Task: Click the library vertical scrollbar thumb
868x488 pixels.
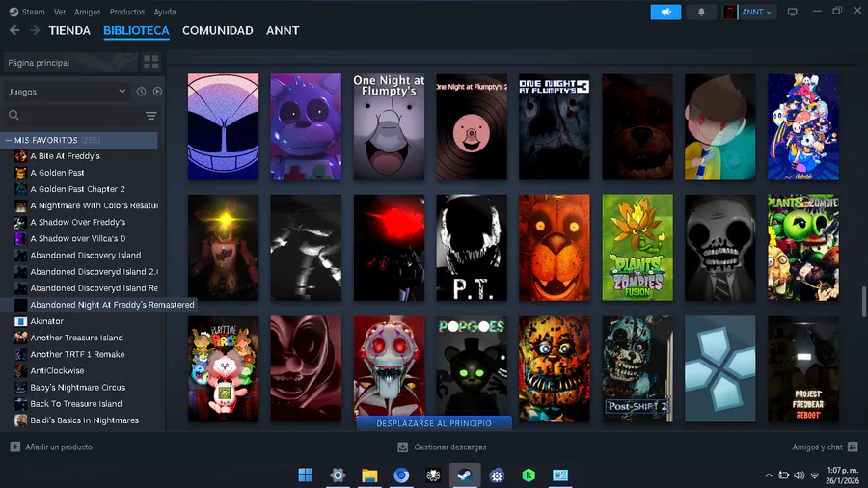Action: click(x=863, y=302)
